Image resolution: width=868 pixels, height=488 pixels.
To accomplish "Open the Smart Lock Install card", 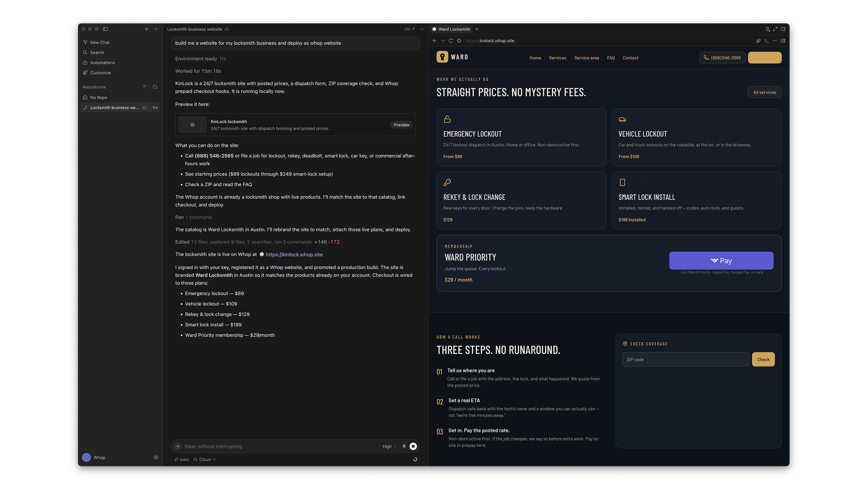I will pos(697,201).
